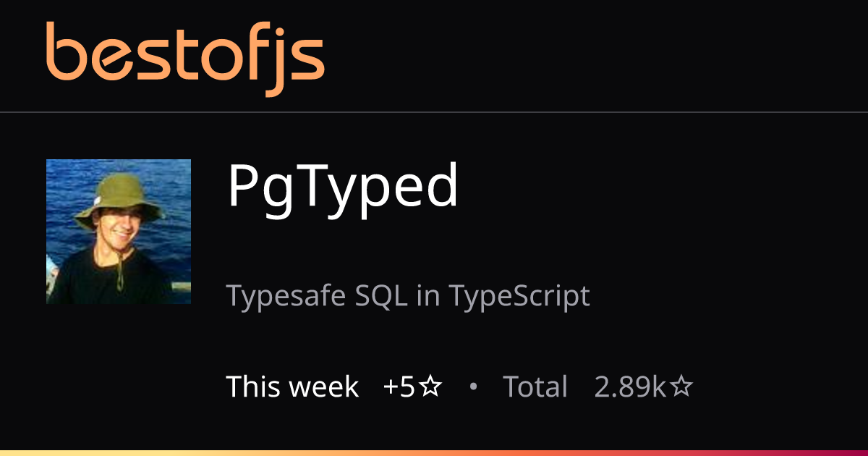
Task: Click the word "TypeScript" in the description
Action: (519, 296)
